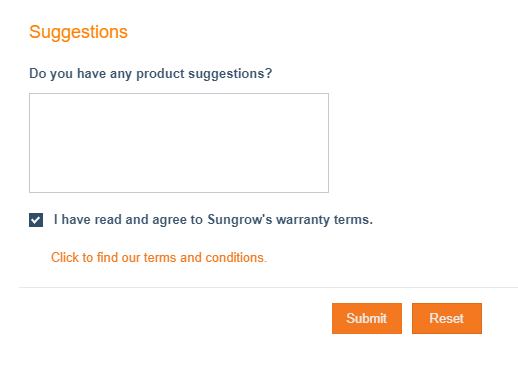Click the 'Do you have any product suggestions?' label
Image resolution: width=518 pixels, height=369 pixels.
151,74
